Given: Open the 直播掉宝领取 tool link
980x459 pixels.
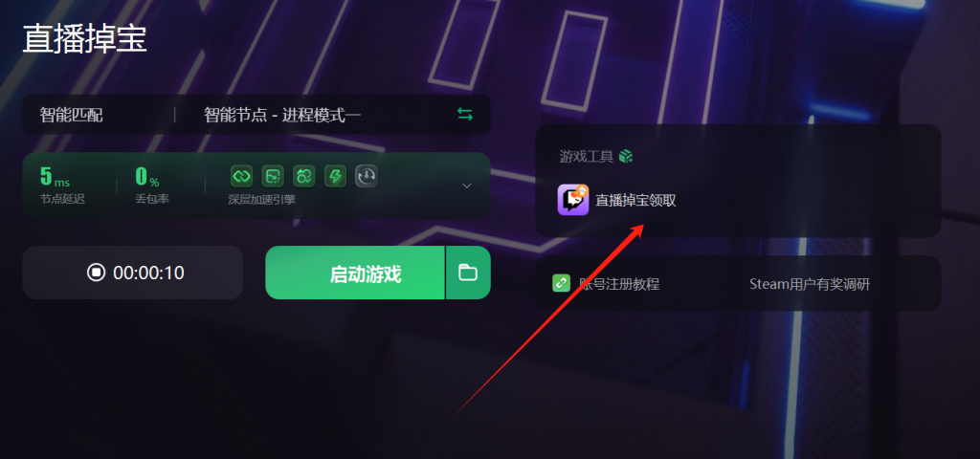Looking at the screenshot, I should coord(635,201).
